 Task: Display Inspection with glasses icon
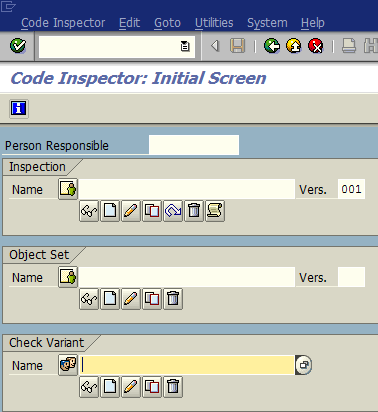coord(89,211)
